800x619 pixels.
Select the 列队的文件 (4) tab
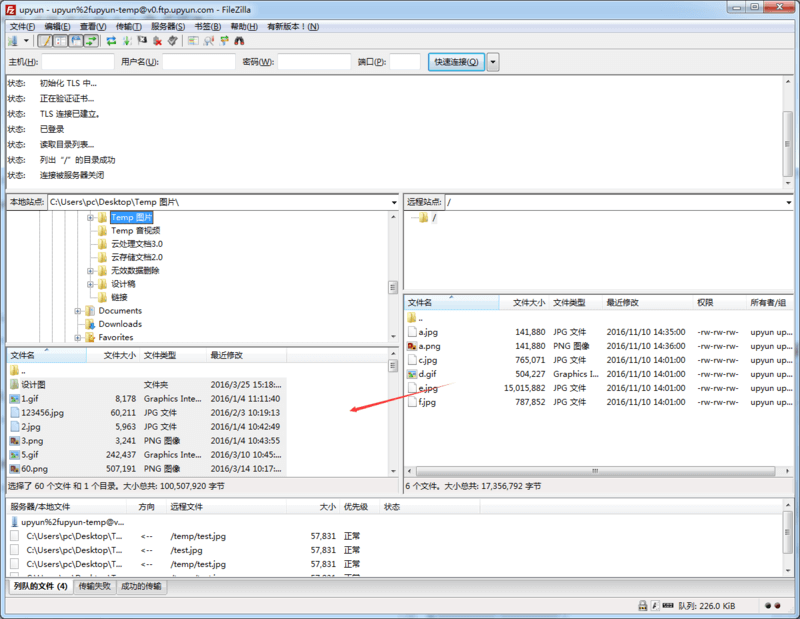(40, 586)
